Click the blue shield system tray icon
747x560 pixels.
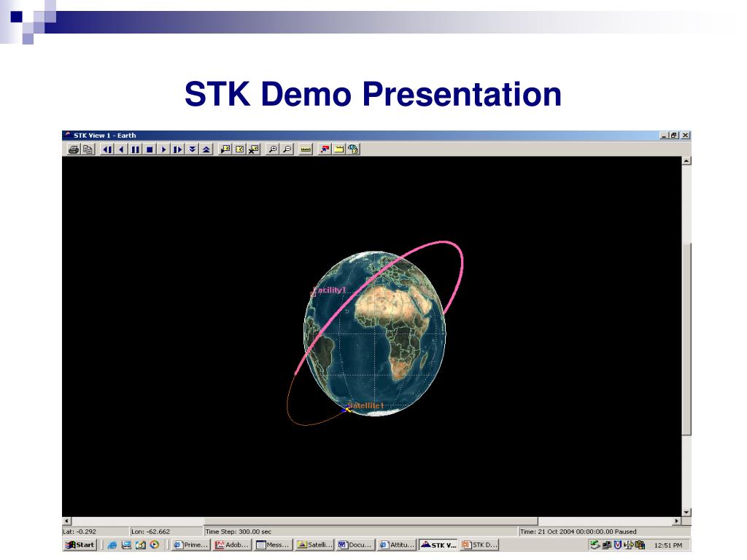tap(618, 545)
